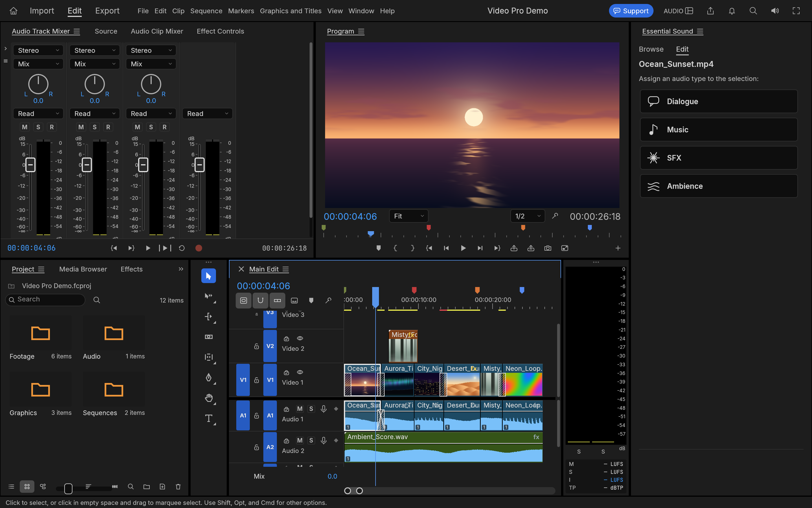Open the fourth channel Read automation dropdown
This screenshot has height=508, width=812.
[x=207, y=113]
